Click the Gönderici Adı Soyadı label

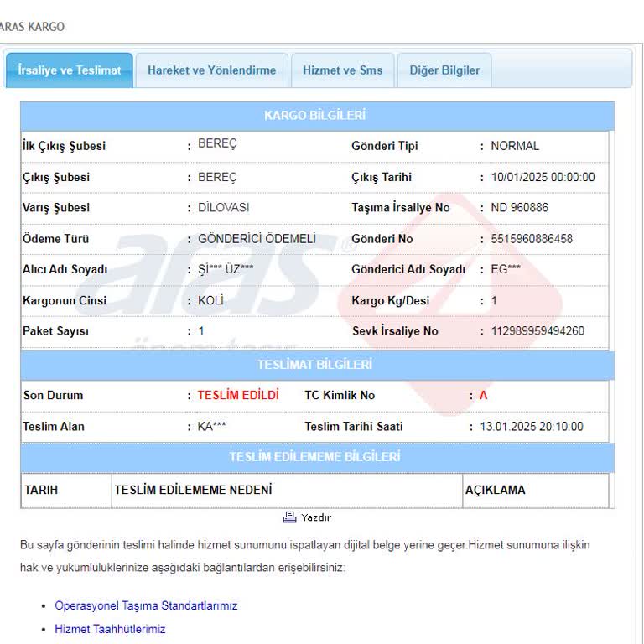coord(408,269)
